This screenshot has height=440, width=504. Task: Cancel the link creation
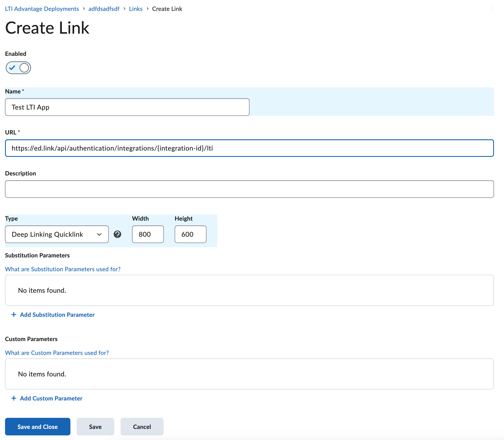pos(142,427)
